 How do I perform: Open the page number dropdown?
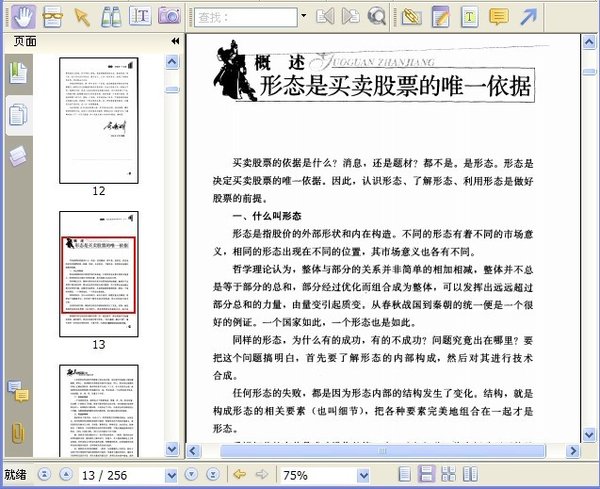(x=171, y=476)
